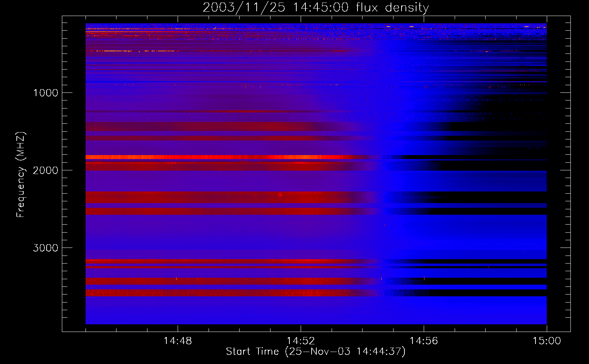Click the 2000 frequency tick label
589x364 pixels.
pyautogui.click(x=46, y=170)
